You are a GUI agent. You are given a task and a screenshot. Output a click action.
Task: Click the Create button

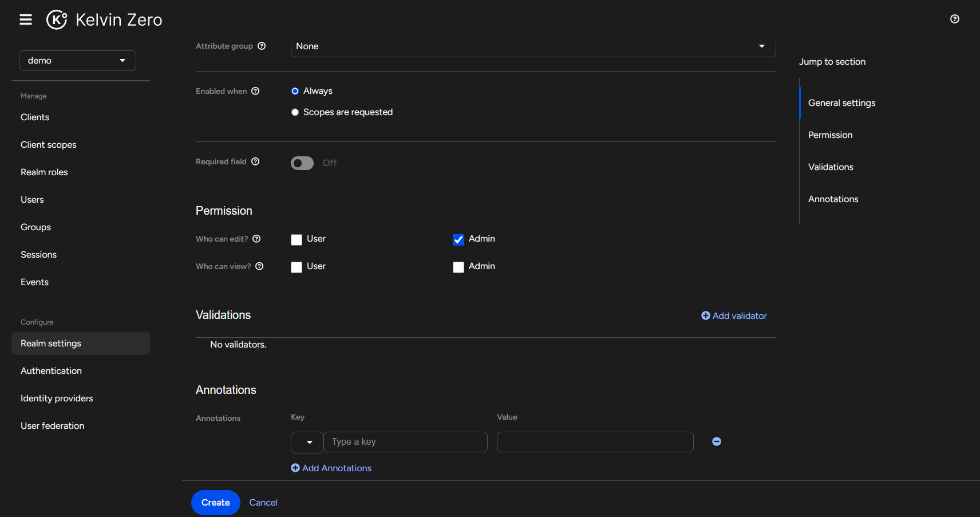coord(215,502)
